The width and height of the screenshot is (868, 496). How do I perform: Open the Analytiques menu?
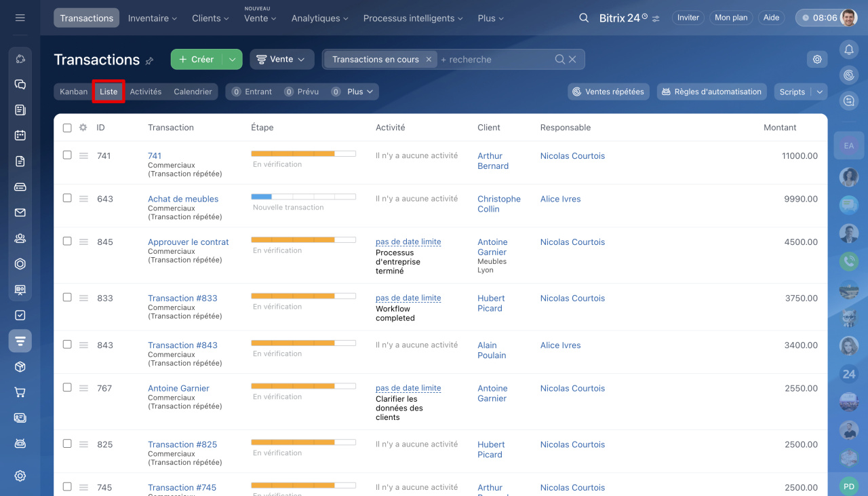pos(319,18)
